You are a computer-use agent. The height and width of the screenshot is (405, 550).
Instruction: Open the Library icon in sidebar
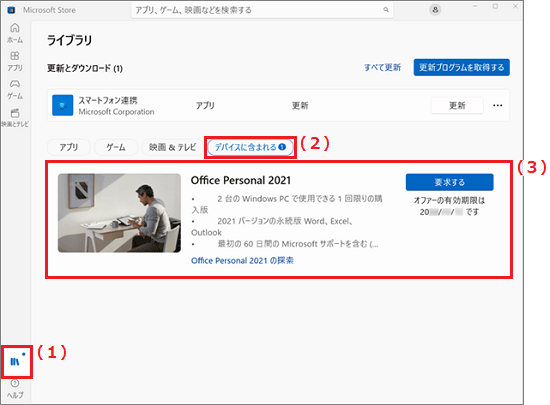tap(16, 361)
